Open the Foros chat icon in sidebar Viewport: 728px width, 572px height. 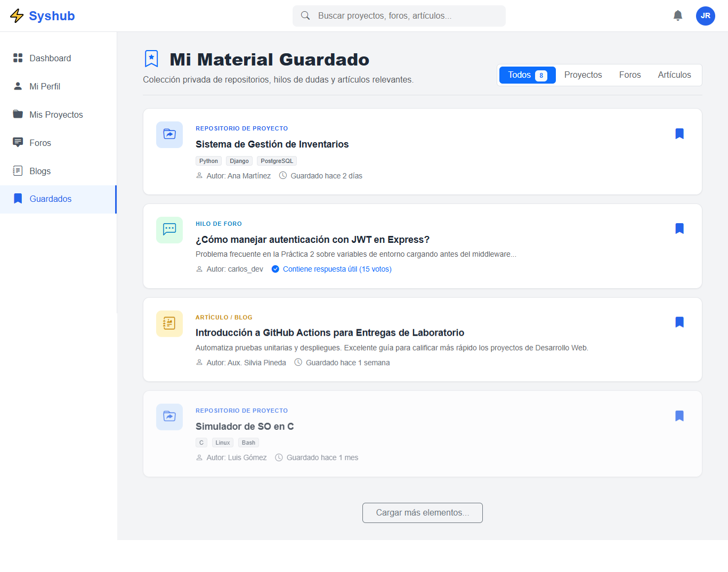(18, 142)
